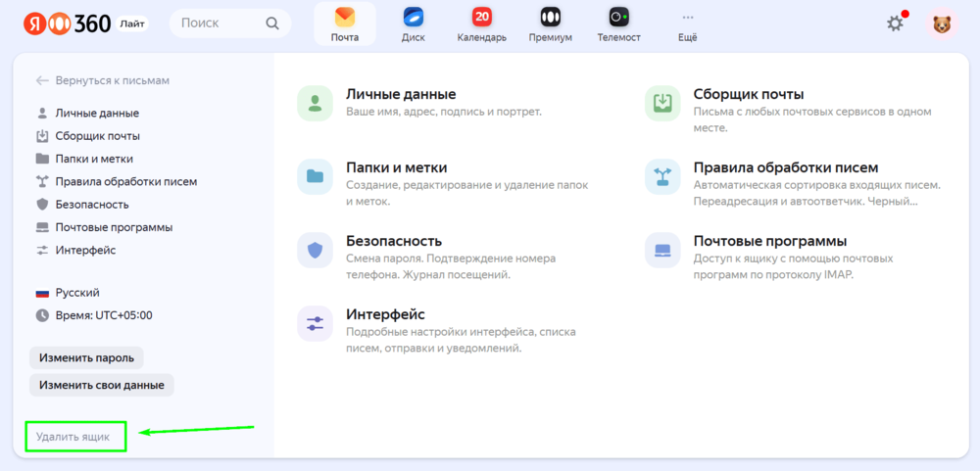Expand the Ещё three-dots menu
The image size is (980, 471).
coord(688,24)
